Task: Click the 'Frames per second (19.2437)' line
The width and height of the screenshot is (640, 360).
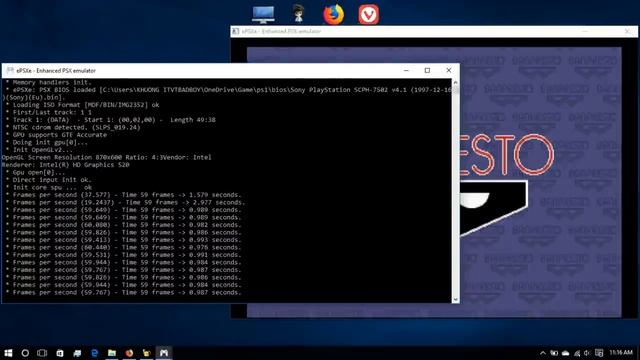Action: [x=125, y=202]
